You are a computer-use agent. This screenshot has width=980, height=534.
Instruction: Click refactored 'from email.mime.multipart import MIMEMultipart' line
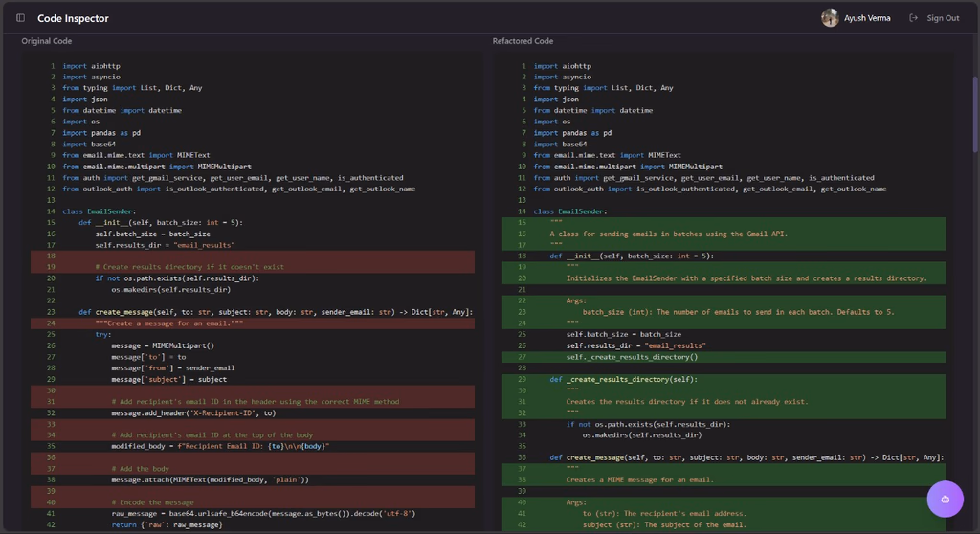pos(628,167)
